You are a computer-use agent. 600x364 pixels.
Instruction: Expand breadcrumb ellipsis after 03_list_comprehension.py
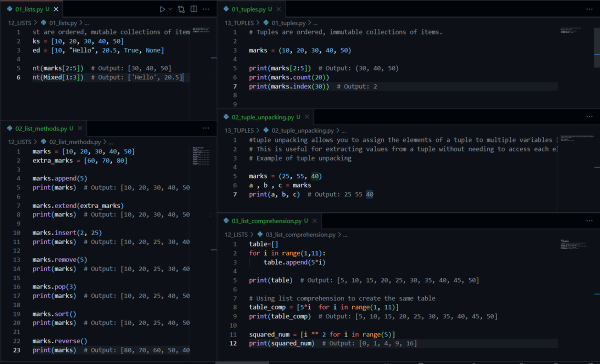[x=345, y=234]
